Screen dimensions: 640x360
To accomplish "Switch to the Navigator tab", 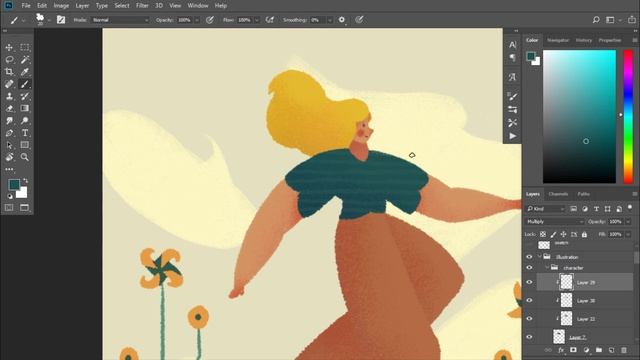I will pos(558,40).
